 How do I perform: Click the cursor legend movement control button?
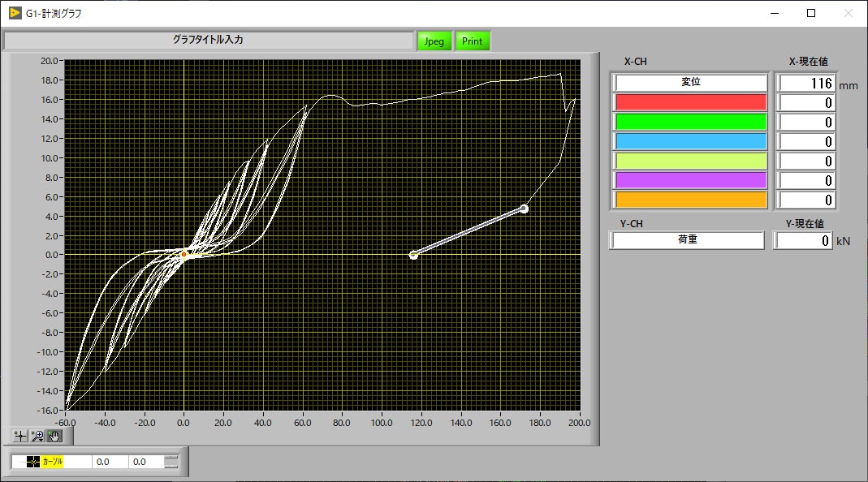(171, 462)
